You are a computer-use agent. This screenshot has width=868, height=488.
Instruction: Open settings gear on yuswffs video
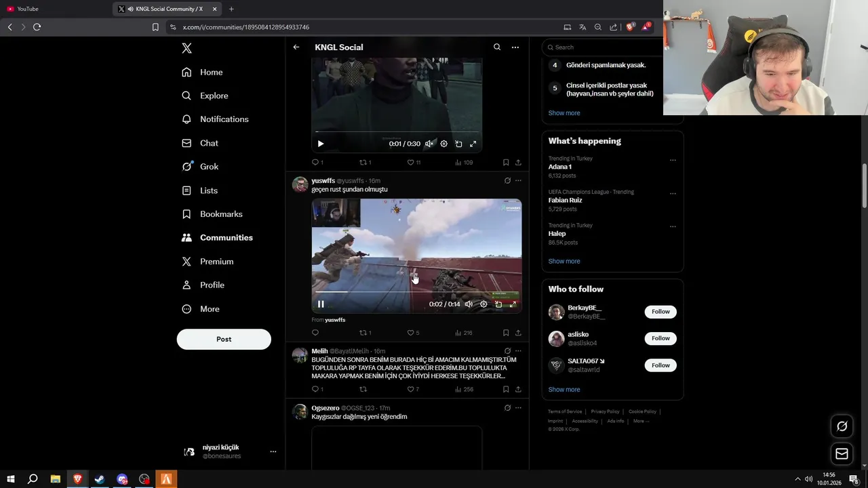[x=484, y=304]
